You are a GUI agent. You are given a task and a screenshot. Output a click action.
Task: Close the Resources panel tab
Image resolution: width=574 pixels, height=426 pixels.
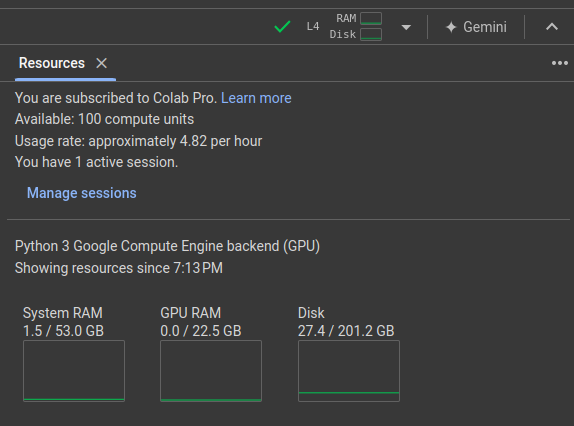pos(101,63)
